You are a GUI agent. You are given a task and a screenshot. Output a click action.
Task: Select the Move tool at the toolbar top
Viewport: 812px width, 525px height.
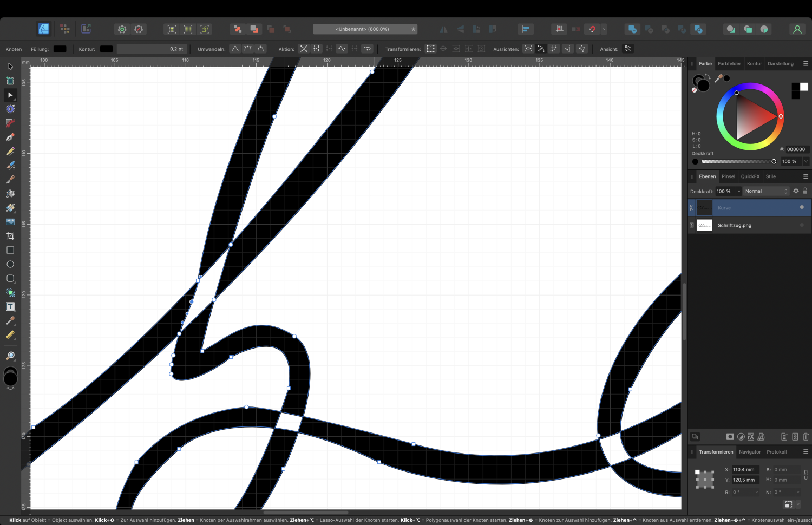pos(10,66)
